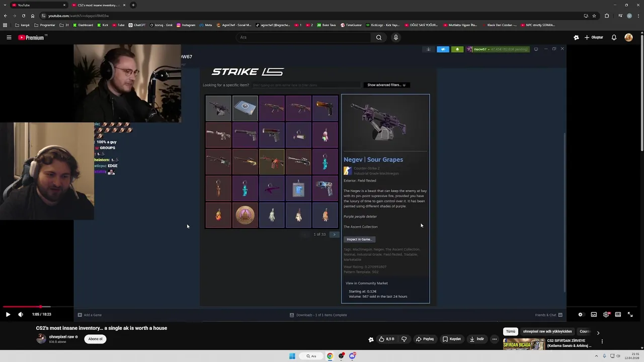Open the CS2 SIFIRDAN ZİRVEYE suggested video thumbnail

point(524,344)
